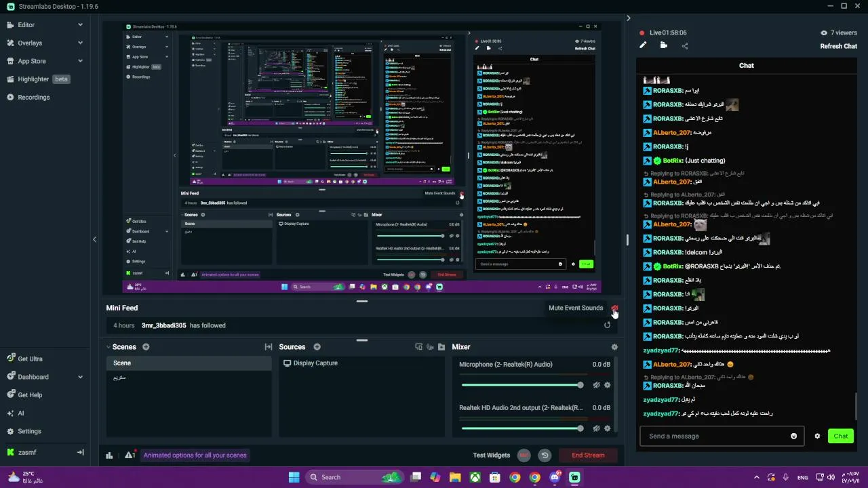Open Realtek HD Audio settings gear

(x=607, y=428)
